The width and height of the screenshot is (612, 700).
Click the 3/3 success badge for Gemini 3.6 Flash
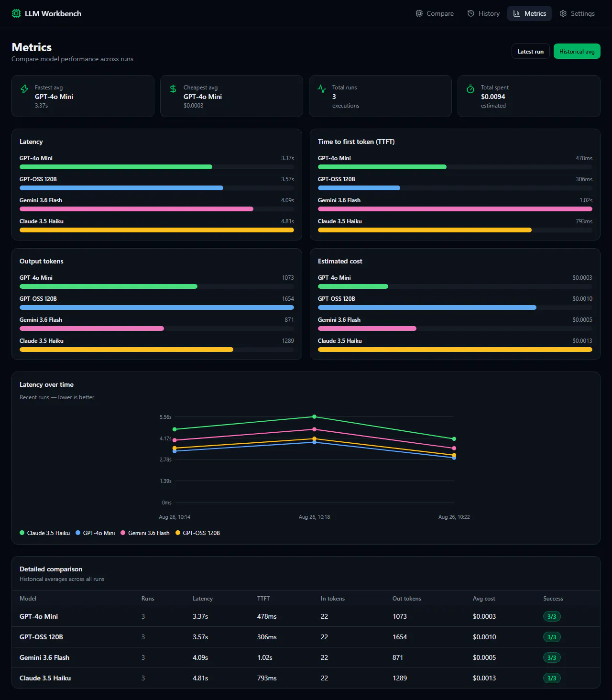(x=552, y=658)
